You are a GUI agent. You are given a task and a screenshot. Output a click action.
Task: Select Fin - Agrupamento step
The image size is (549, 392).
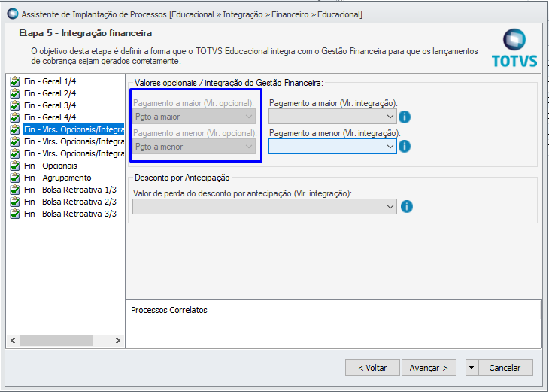coord(58,178)
